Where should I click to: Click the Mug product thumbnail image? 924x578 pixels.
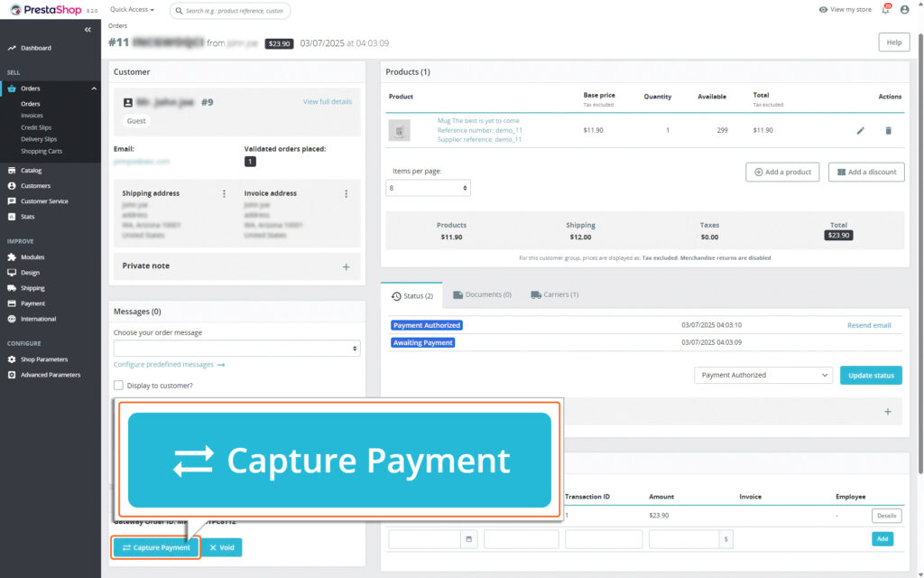[x=399, y=130]
